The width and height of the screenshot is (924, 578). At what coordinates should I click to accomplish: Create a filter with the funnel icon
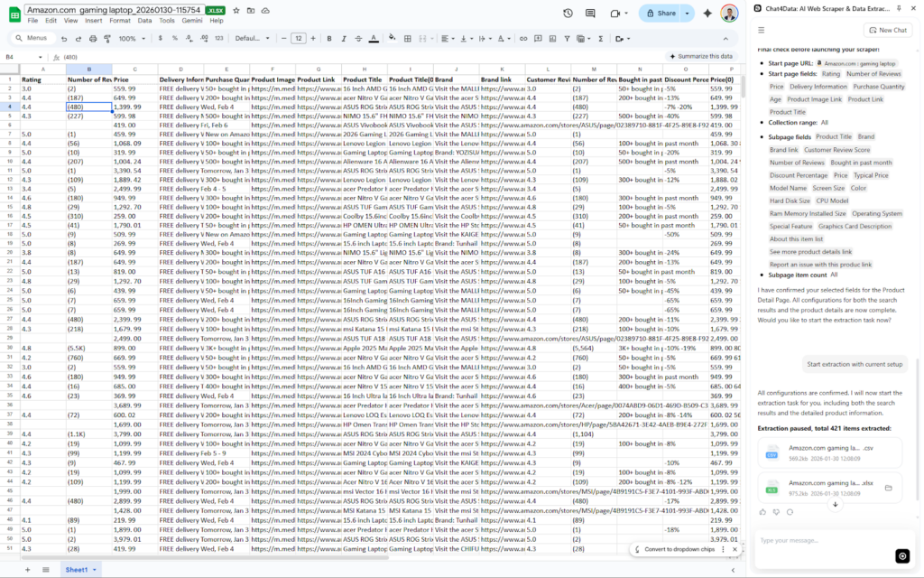click(567, 38)
